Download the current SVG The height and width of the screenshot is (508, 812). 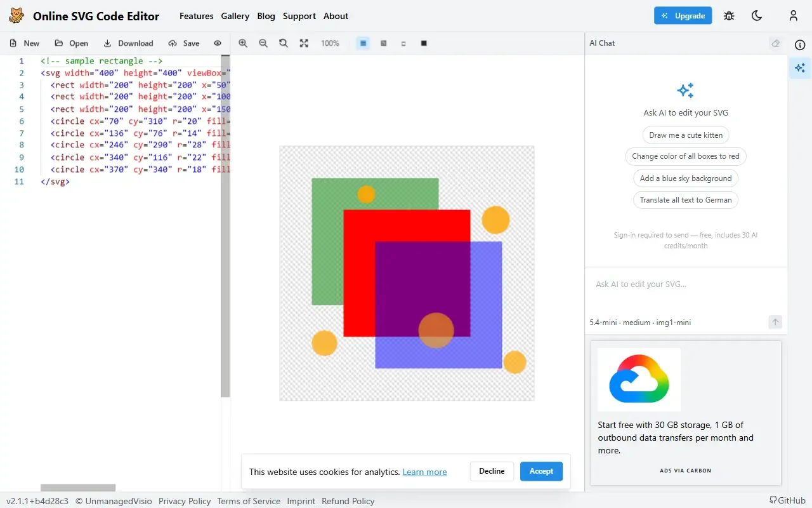[128, 43]
